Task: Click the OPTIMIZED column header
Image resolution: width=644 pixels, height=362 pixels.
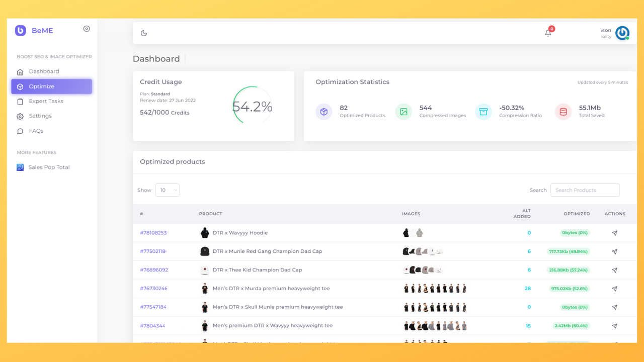Action: tap(577, 214)
